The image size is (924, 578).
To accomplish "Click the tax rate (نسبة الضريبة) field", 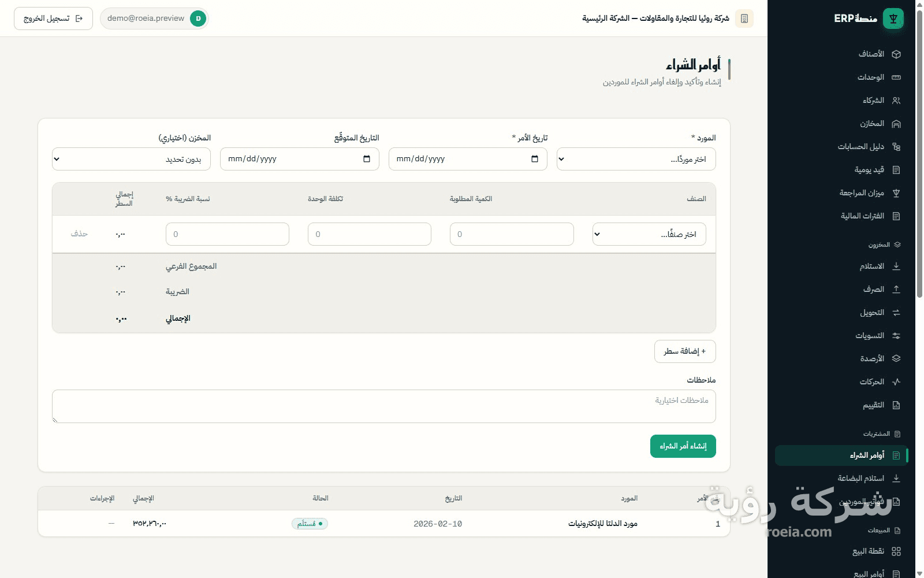I will [228, 234].
